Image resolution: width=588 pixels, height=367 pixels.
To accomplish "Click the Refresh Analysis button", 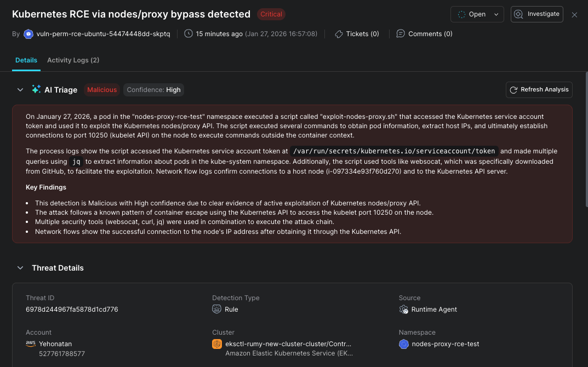I will tap(539, 90).
